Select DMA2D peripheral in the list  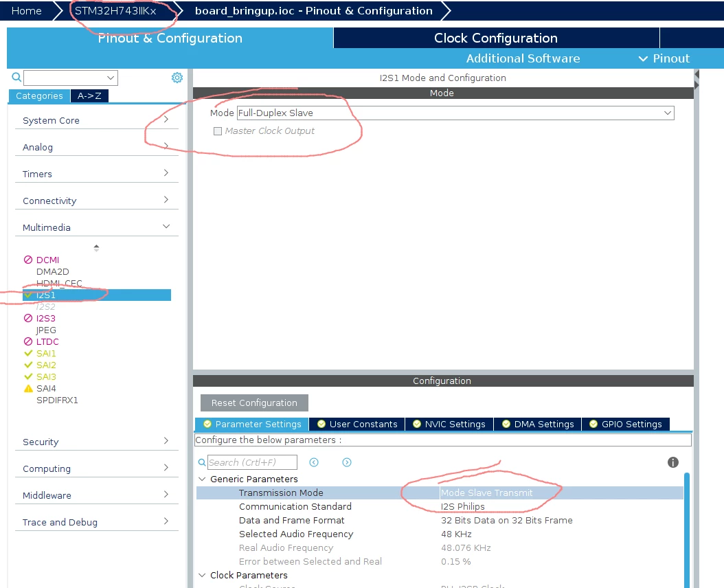pyautogui.click(x=53, y=271)
